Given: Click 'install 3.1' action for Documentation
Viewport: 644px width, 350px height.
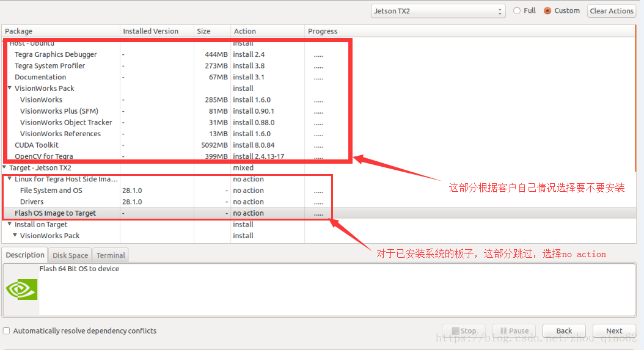Looking at the screenshot, I should [x=249, y=77].
